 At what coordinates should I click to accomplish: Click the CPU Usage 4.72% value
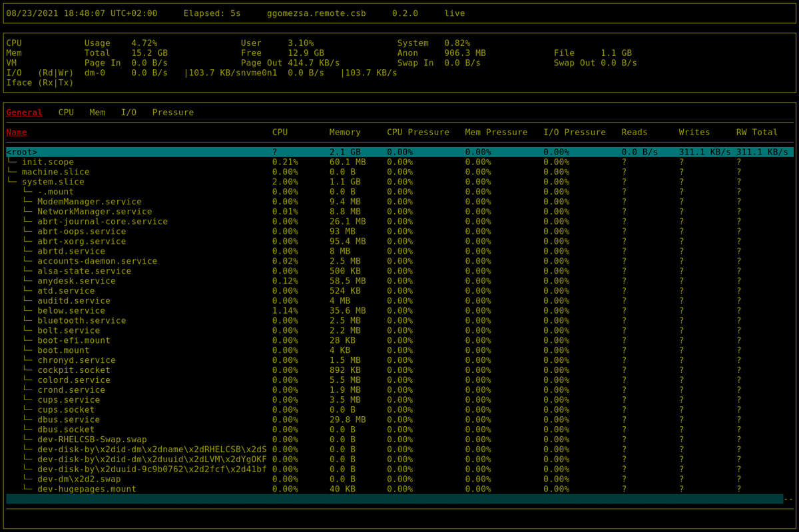tap(144, 43)
